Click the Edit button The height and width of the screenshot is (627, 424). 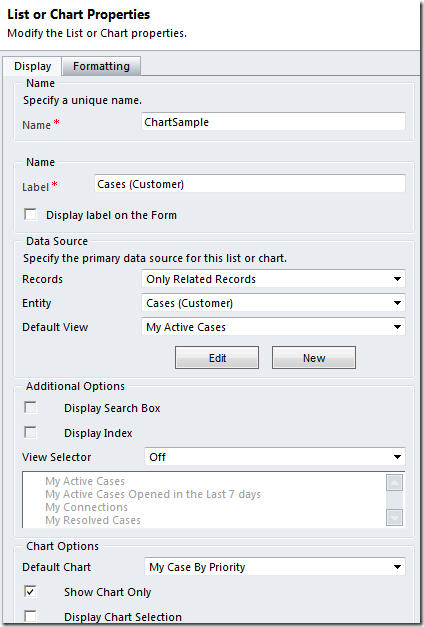tap(217, 357)
